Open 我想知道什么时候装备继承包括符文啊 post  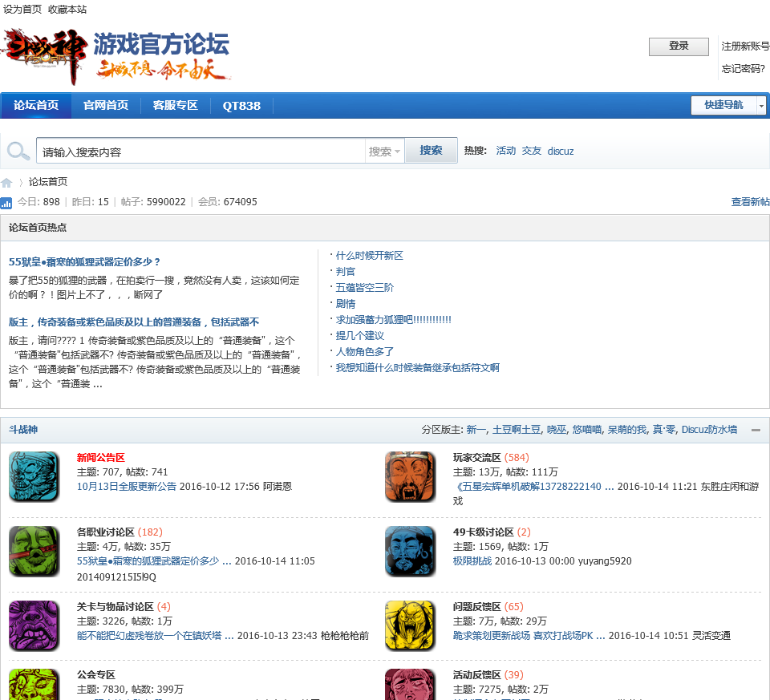click(417, 368)
